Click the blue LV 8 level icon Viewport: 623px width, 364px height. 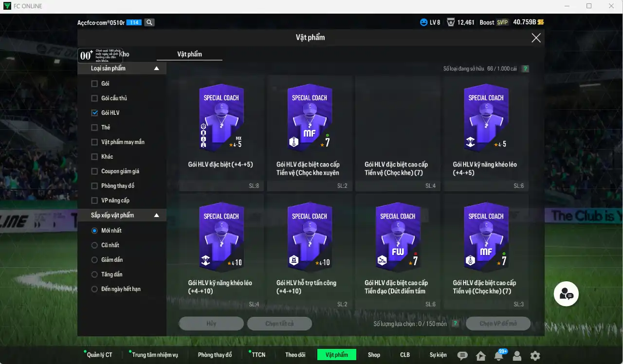click(x=423, y=22)
